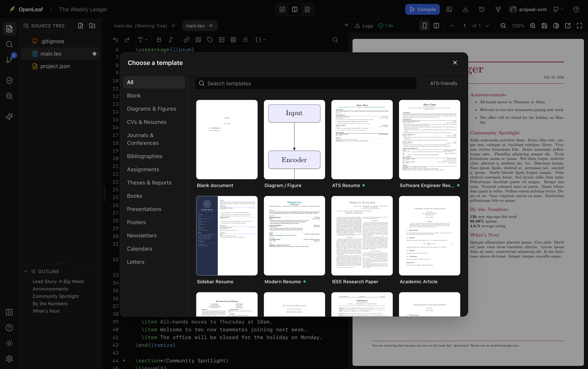Select the CVs & Resumes category
Image resolution: width=588 pixels, height=369 pixels.
coord(154,122)
